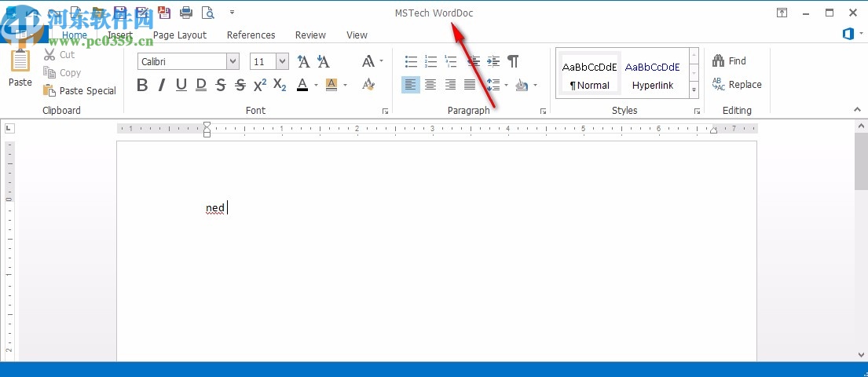
Task: Switch to the Home tab
Action: click(x=74, y=35)
